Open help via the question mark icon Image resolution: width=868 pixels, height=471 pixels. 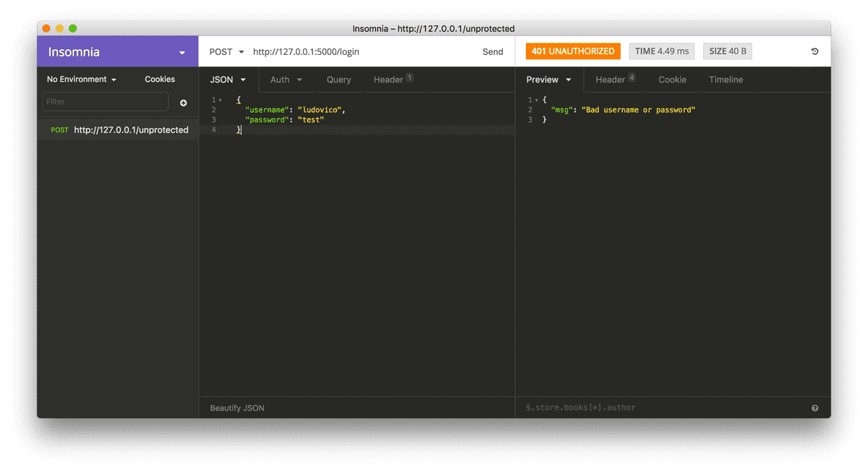tap(814, 407)
